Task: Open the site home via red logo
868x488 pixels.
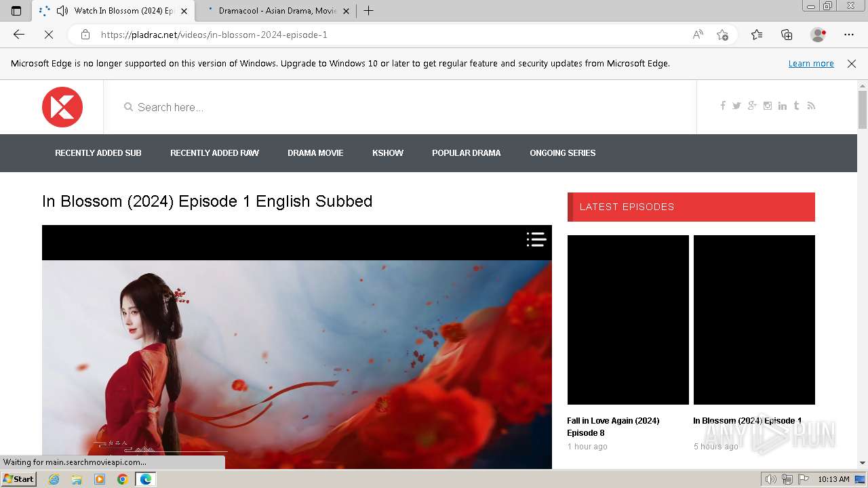Action: pos(62,107)
